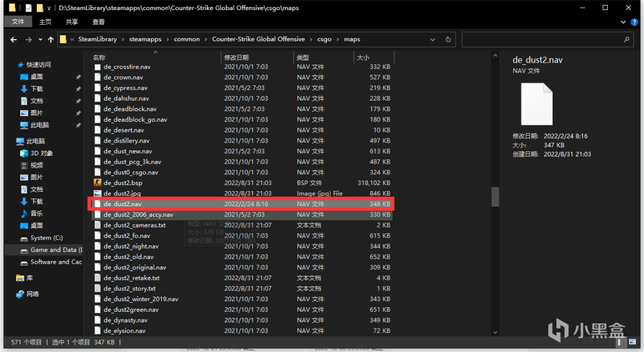644x352 pixels.
Task: Go up one folder level
Action: [x=50, y=39]
